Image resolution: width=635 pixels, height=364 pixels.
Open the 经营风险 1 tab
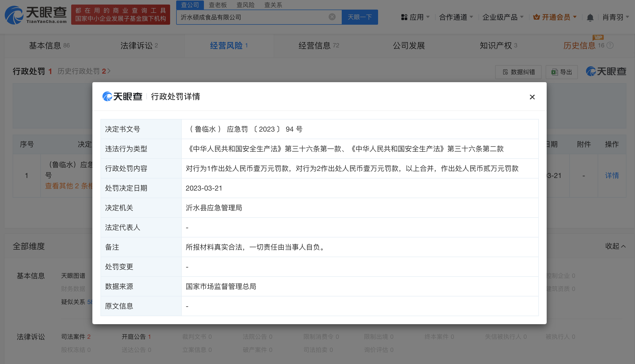[229, 46]
